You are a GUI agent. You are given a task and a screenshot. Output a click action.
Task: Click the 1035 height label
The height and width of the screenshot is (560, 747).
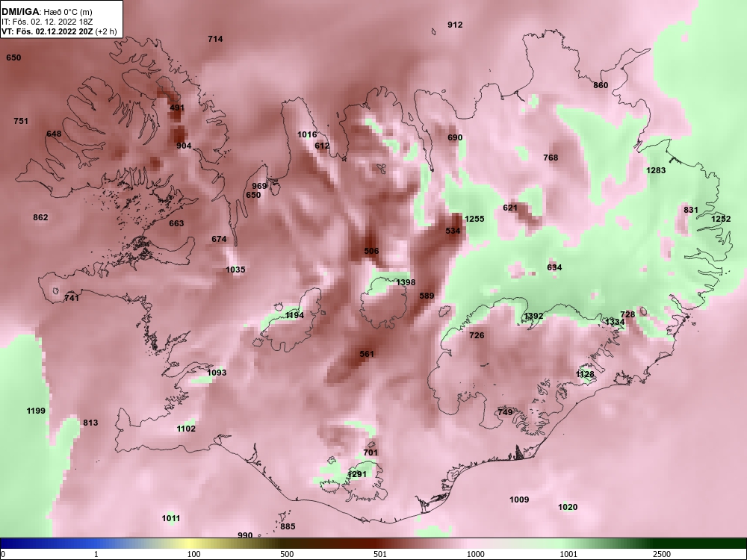[x=235, y=270]
